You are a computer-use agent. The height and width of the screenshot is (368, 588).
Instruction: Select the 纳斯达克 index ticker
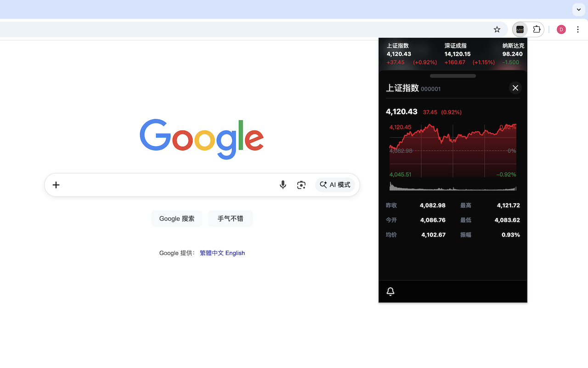pyautogui.click(x=510, y=54)
